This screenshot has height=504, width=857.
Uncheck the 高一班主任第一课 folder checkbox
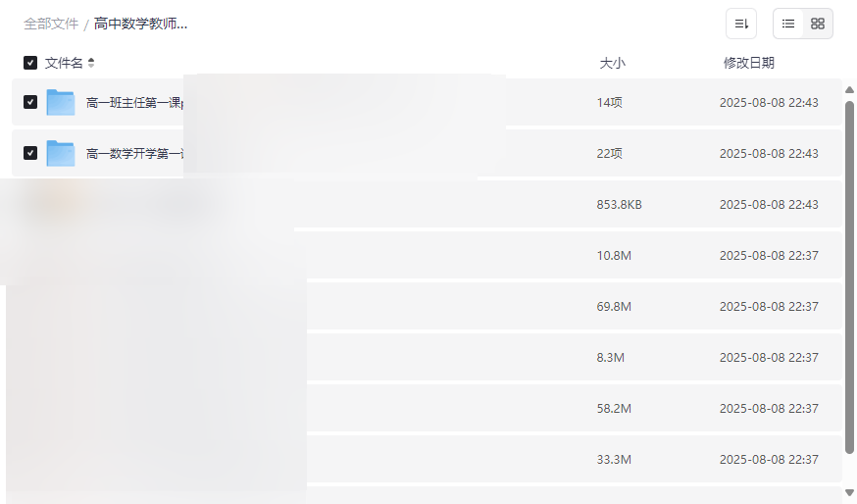(x=30, y=102)
